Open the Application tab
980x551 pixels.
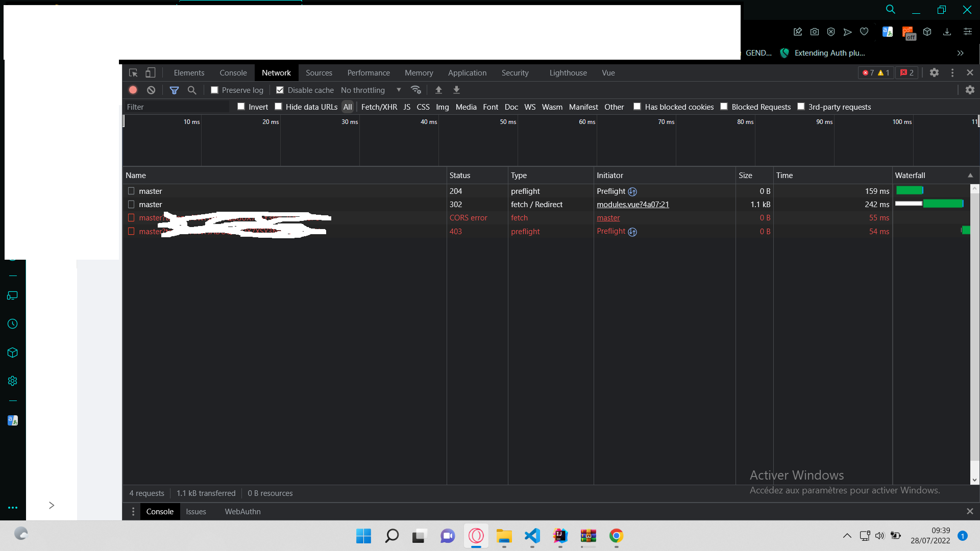(467, 73)
